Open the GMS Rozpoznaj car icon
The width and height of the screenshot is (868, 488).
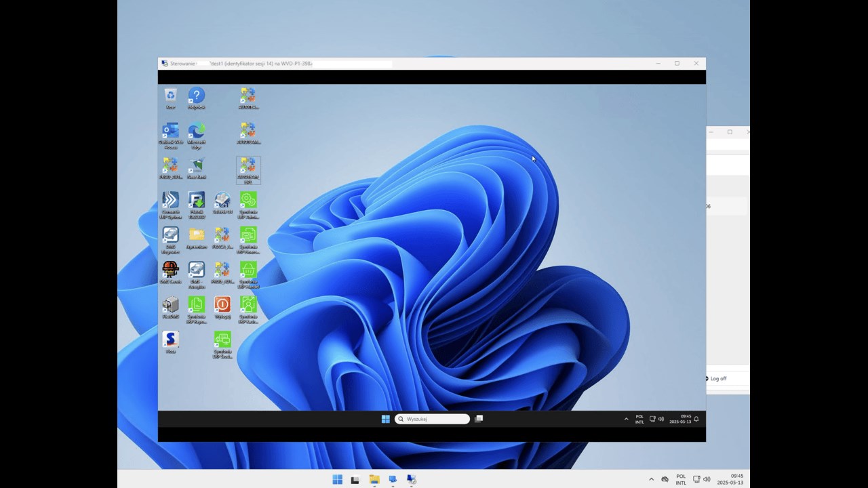coord(170,240)
